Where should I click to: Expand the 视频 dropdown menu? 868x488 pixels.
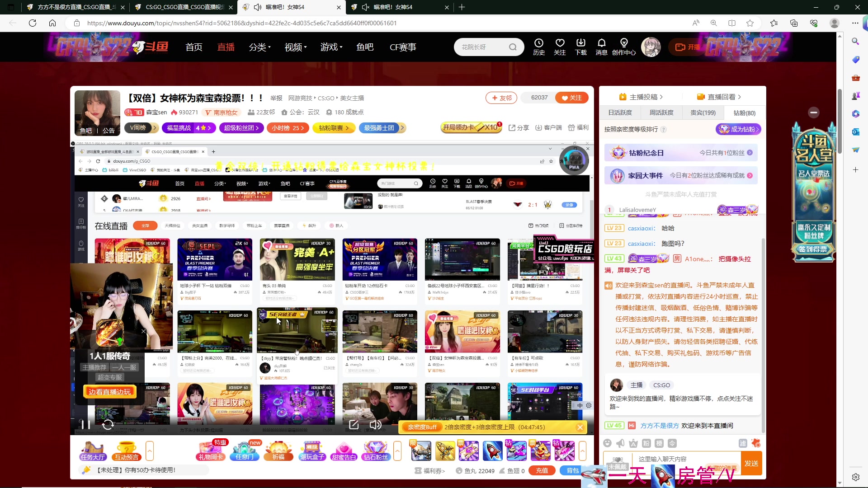(x=295, y=47)
